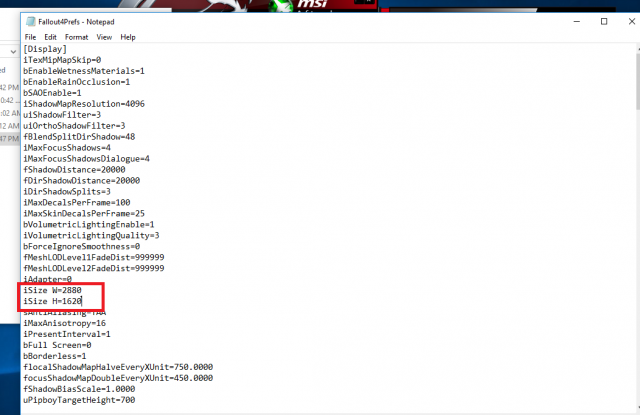Screen dimensions: 640x415
Task: Click the fShadowBiasScale=1.0000 line
Action: click(79, 389)
